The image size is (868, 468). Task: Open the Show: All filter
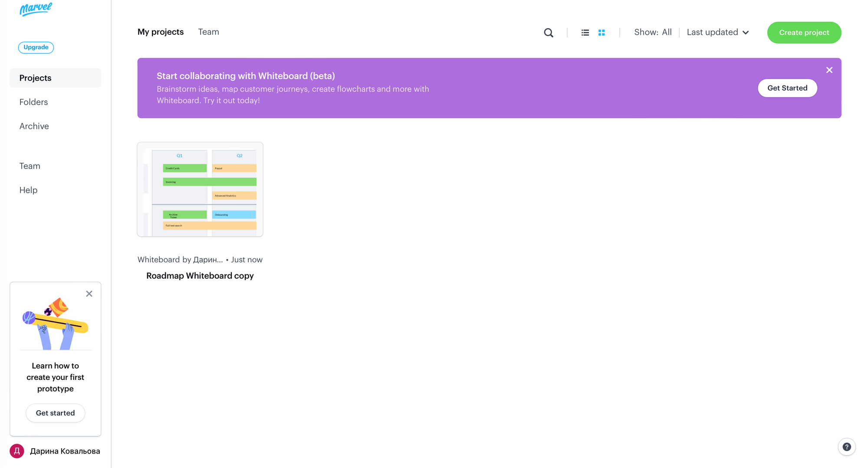(x=653, y=32)
